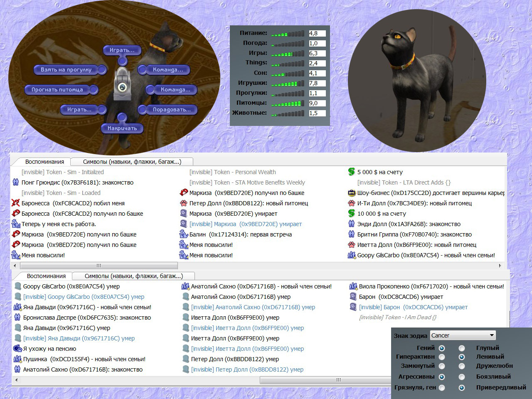Click family icon beside Goopy GilsCarbo новый член семьи
Viewport: 532px width, 399px height.
pos(352,255)
